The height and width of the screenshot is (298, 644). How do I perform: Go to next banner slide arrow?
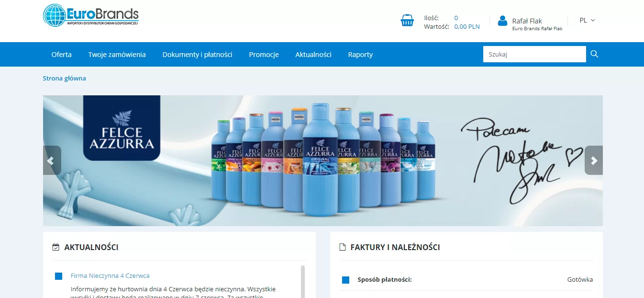594,160
